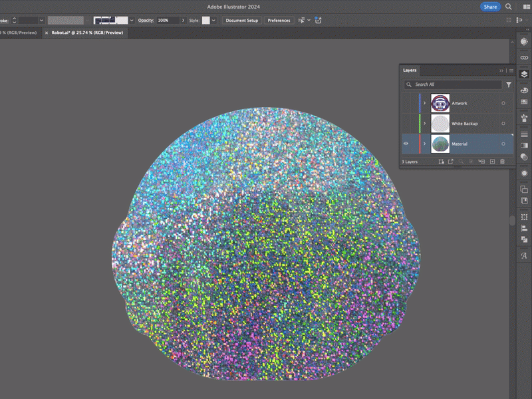Toggle visibility eye of Material layer

point(406,144)
